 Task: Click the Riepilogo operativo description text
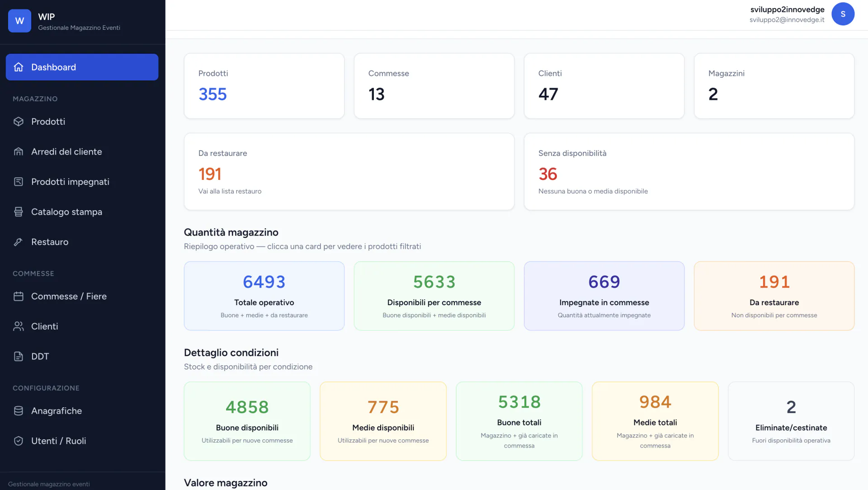(x=302, y=246)
